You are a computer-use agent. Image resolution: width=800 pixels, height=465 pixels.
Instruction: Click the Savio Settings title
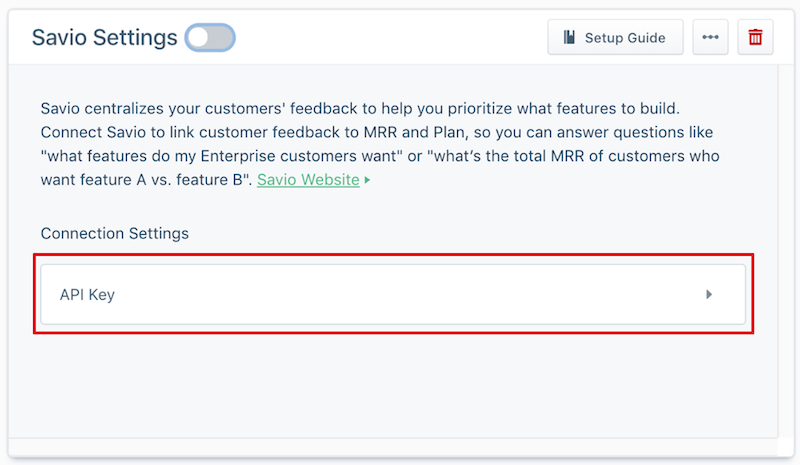(105, 38)
